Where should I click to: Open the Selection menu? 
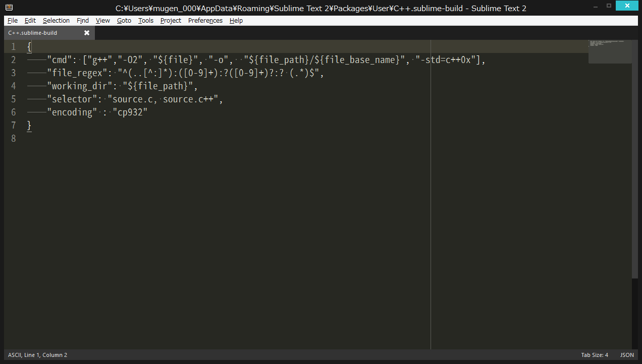pyautogui.click(x=56, y=20)
